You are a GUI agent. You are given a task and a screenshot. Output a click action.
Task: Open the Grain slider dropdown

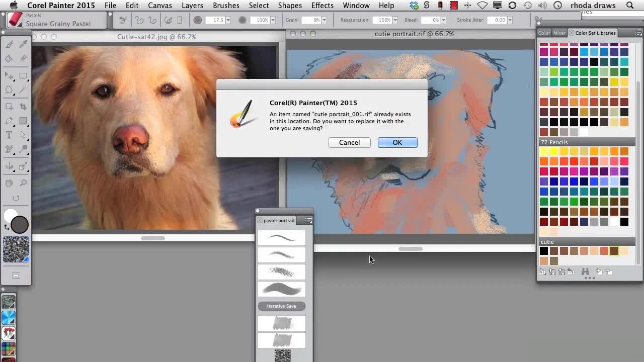click(324, 20)
